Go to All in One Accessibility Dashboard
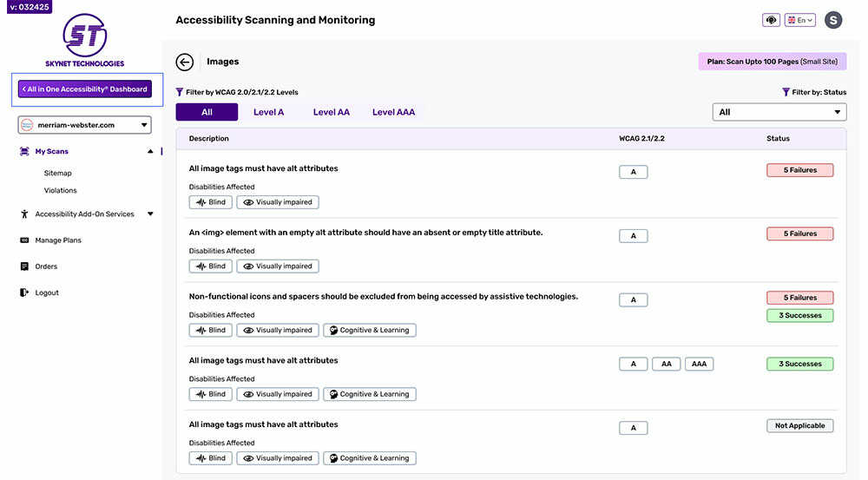This screenshot has height=480, width=868. tap(84, 89)
